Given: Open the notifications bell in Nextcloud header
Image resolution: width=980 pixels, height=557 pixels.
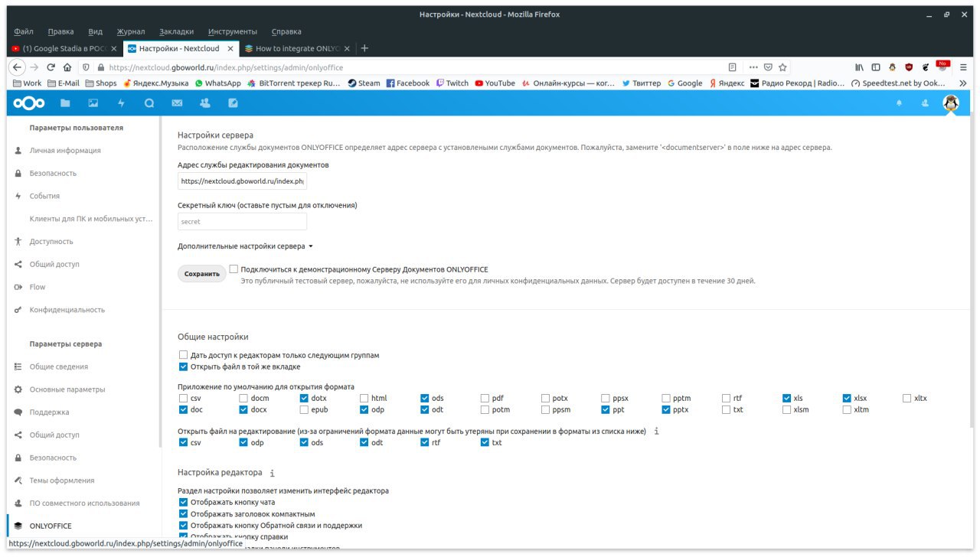Looking at the screenshot, I should [x=900, y=103].
